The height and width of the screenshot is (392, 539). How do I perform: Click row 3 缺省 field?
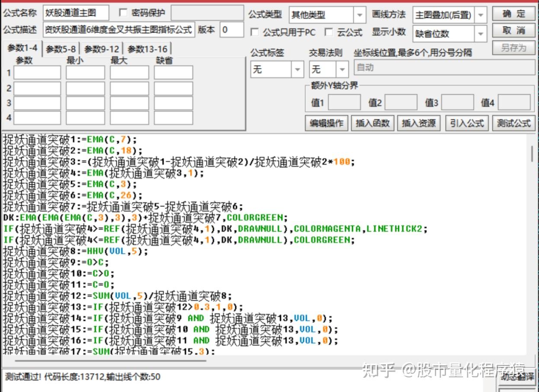173,103
